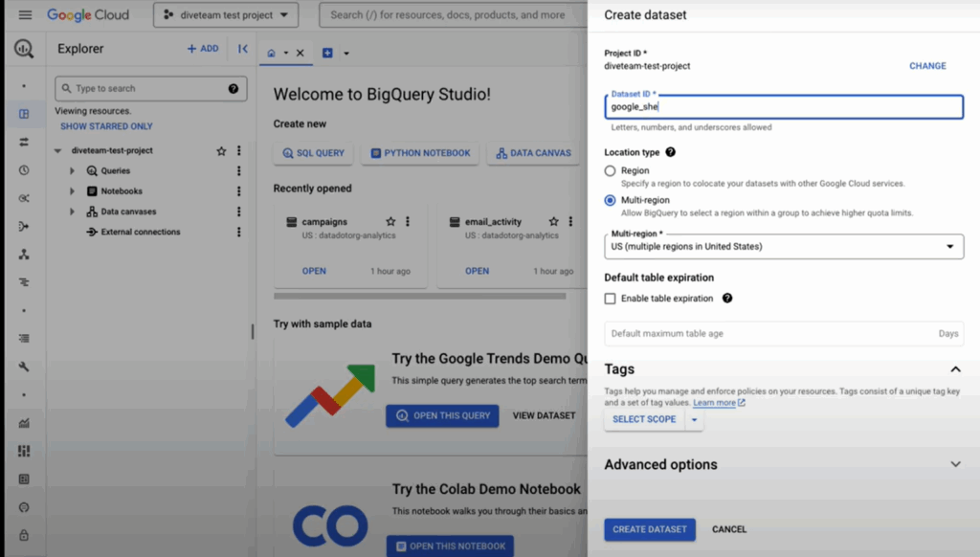Click the help icon in Explorer search
Screen dimensions: 980x557
coord(234,89)
